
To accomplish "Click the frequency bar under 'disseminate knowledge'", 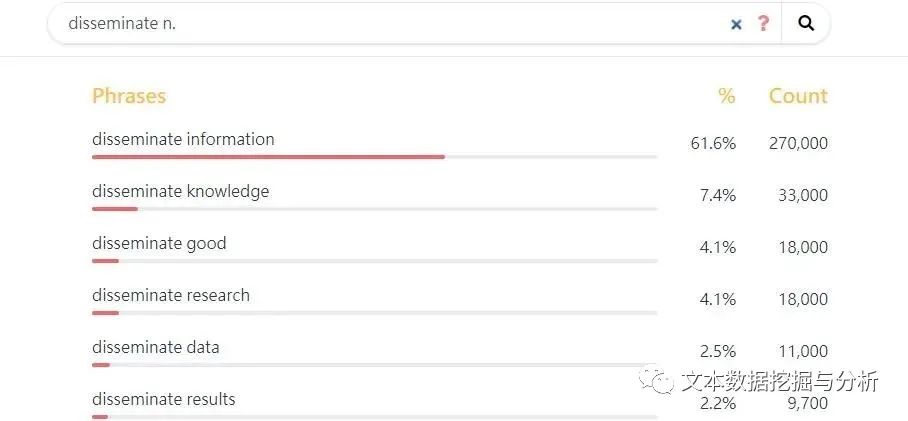I will coord(115,209).
